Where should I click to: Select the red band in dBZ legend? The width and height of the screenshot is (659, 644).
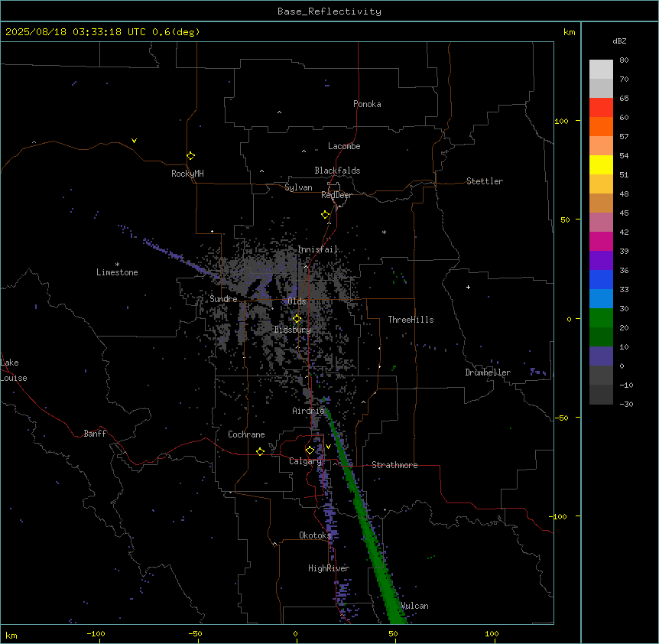601,107
